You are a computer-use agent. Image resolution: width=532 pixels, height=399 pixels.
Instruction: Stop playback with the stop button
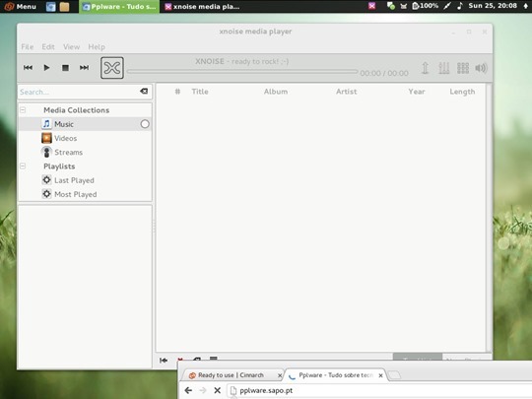[x=65, y=68]
